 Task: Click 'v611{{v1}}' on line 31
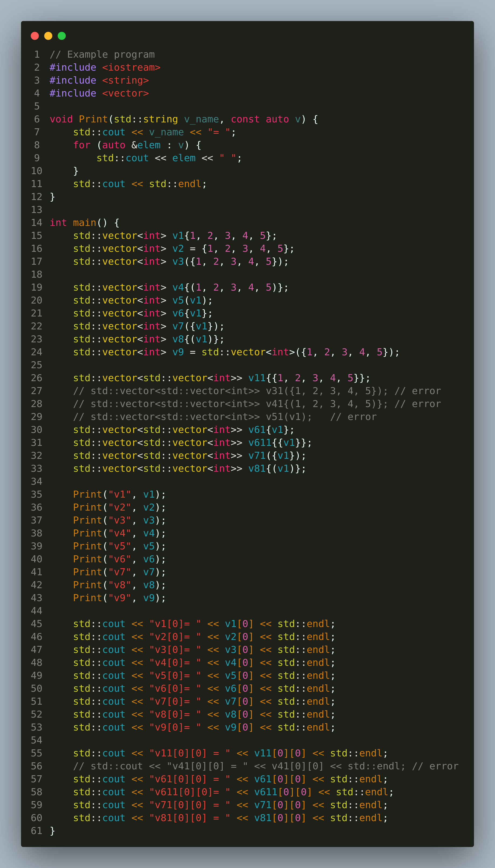point(277,443)
